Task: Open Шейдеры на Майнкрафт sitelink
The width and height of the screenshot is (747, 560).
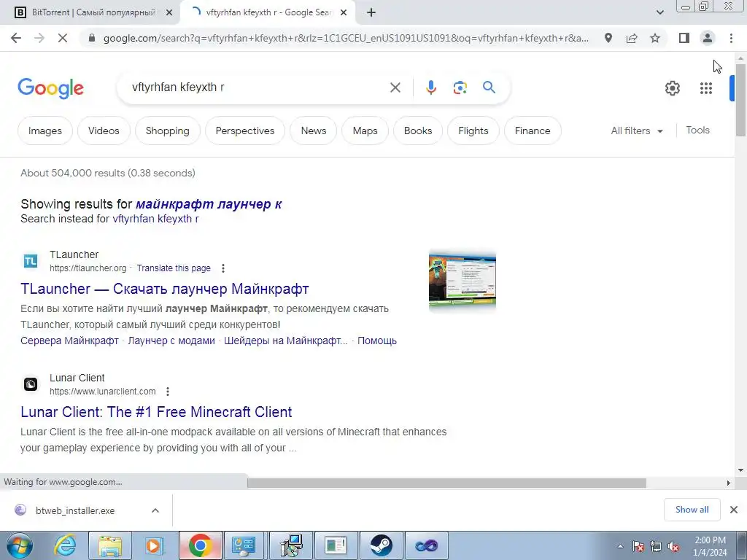Action: point(286,341)
